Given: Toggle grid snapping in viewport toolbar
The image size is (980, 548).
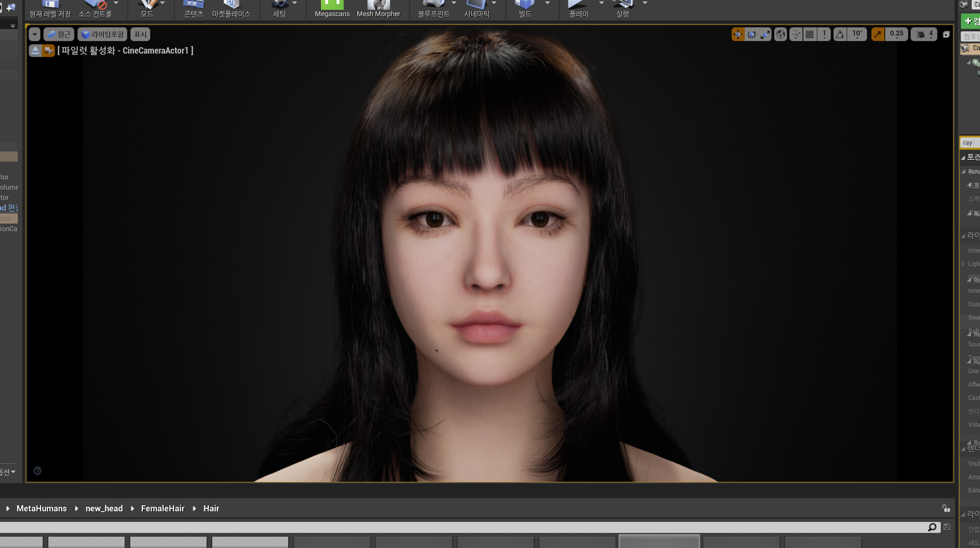Looking at the screenshot, I should [810, 34].
